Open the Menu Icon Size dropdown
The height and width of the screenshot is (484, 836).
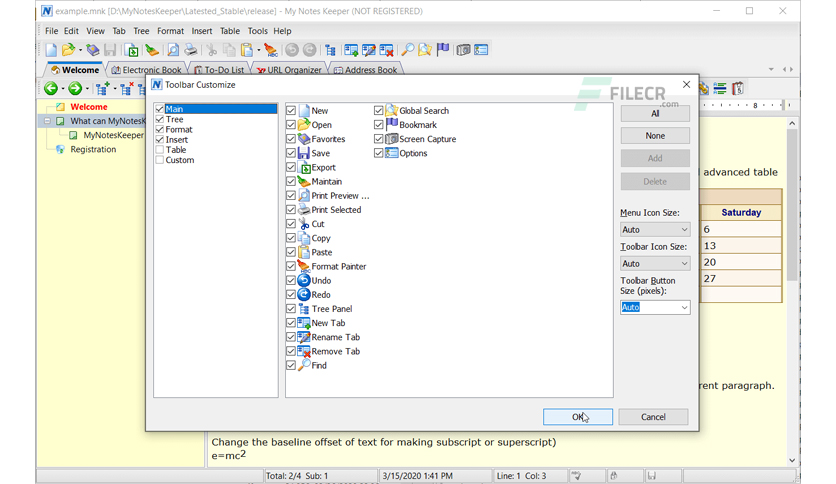pyautogui.click(x=655, y=230)
